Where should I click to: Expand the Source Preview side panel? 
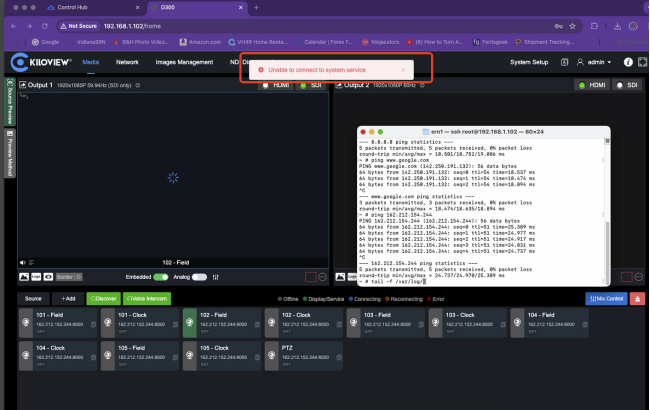pyautogui.click(x=10, y=101)
